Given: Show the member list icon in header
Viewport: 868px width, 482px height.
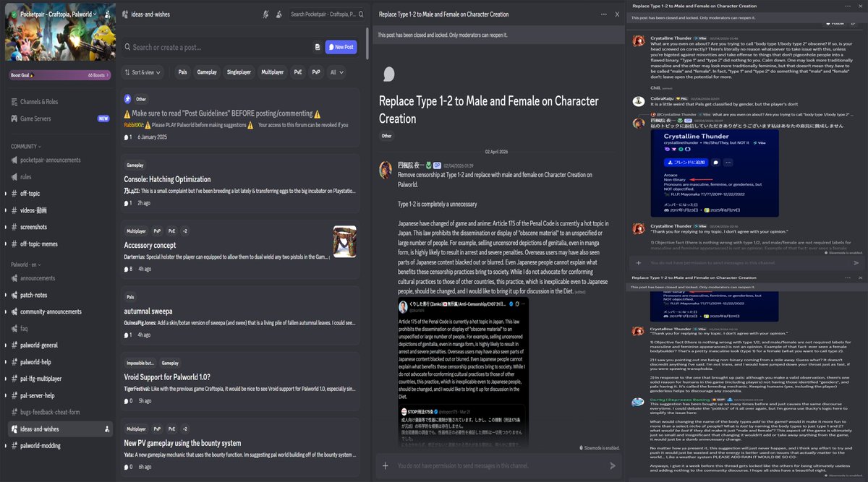Looking at the screenshot, I should [x=280, y=14].
